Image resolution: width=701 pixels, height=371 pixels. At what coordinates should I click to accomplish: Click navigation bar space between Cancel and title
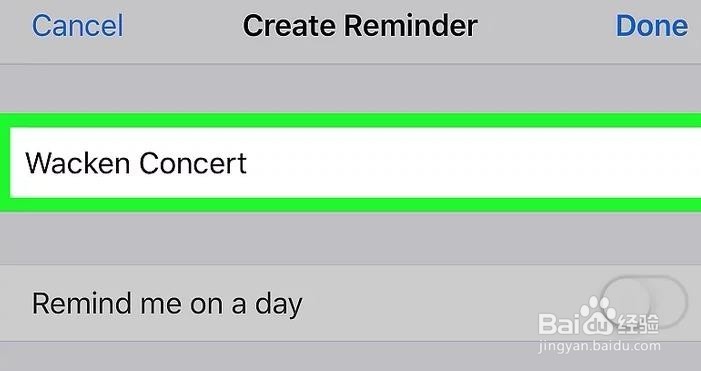[x=183, y=25]
